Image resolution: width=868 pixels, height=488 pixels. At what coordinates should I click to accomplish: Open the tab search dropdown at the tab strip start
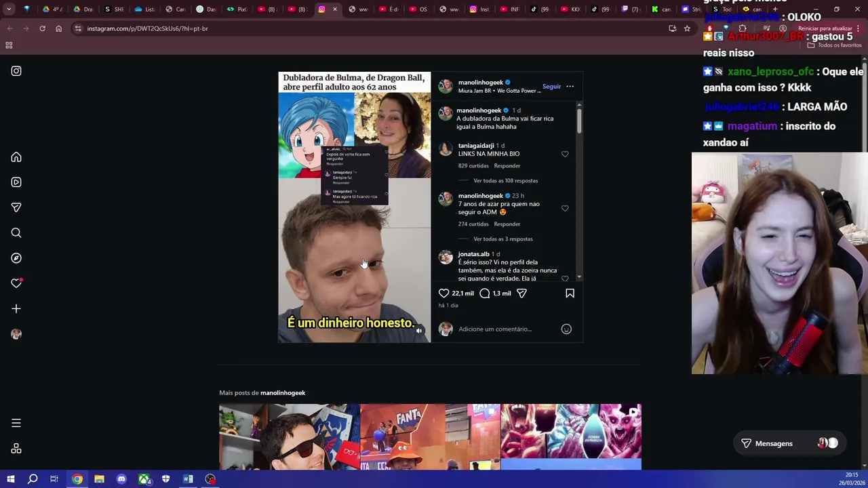(x=9, y=9)
